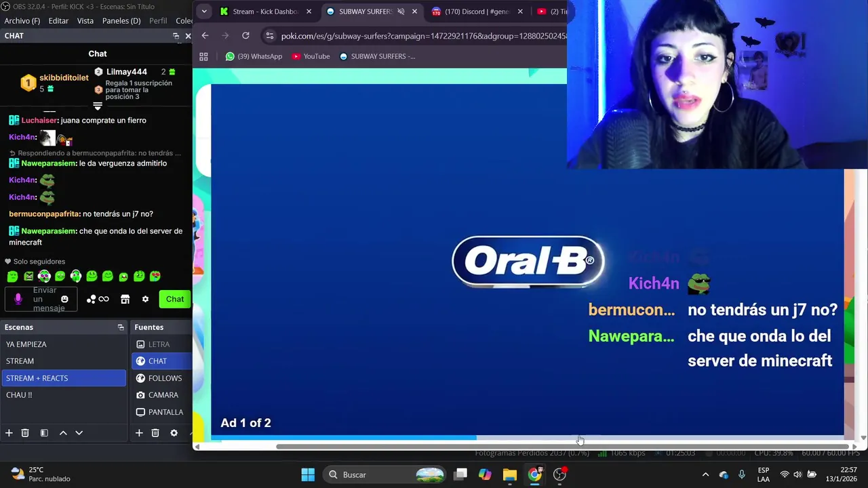
Task: Open the Paneles (D) menu
Action: (x=121, y=21)
